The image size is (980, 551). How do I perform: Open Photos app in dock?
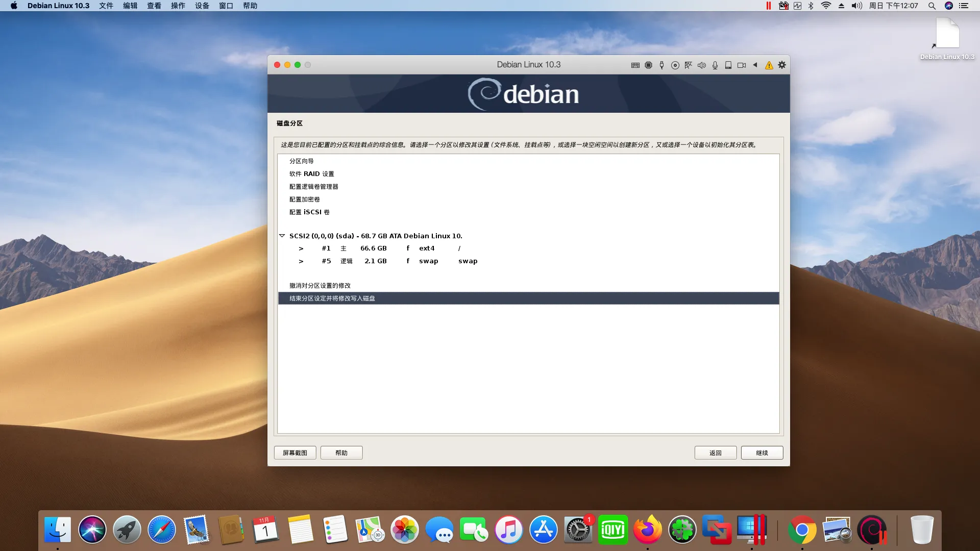[x=405, y=530]
